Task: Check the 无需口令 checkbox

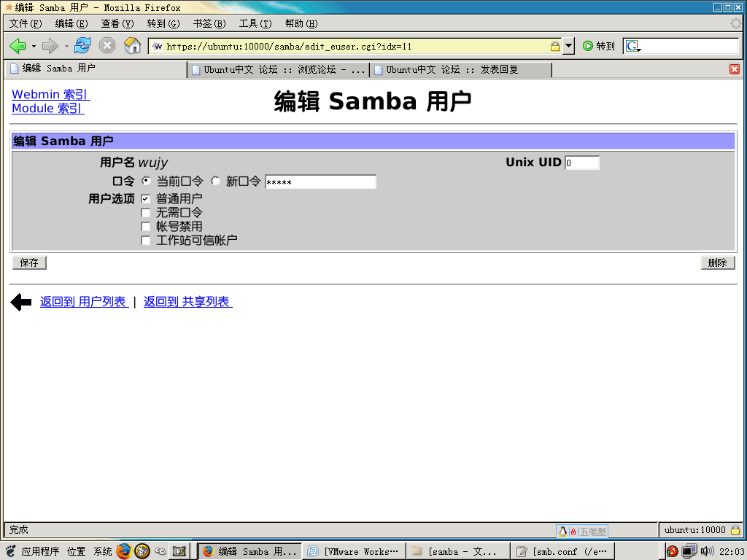Action: point(146,213)
